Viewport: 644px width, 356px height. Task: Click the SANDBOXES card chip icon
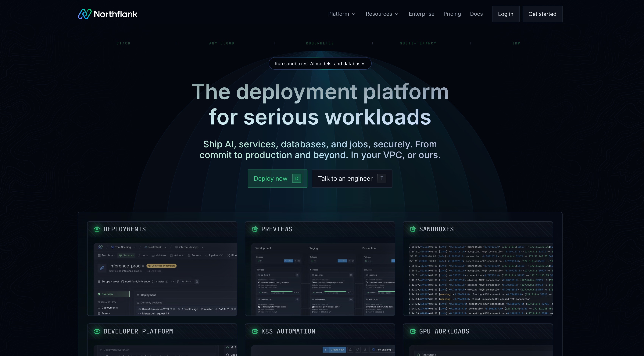[413, 229]
